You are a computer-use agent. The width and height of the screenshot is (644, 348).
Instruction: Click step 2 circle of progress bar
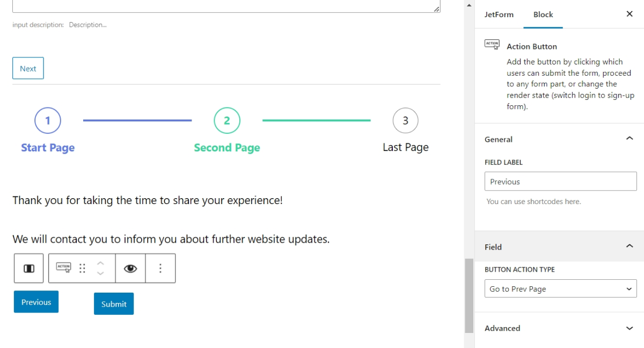tap(226, 121)
